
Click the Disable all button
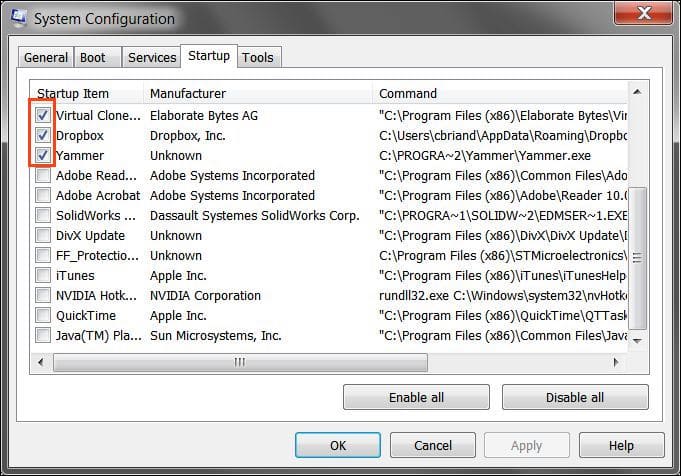tap(574, 397)
